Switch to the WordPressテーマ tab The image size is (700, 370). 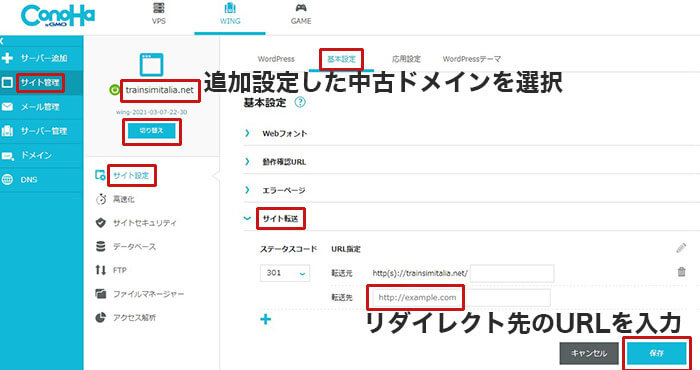click(x=472, y=59)
